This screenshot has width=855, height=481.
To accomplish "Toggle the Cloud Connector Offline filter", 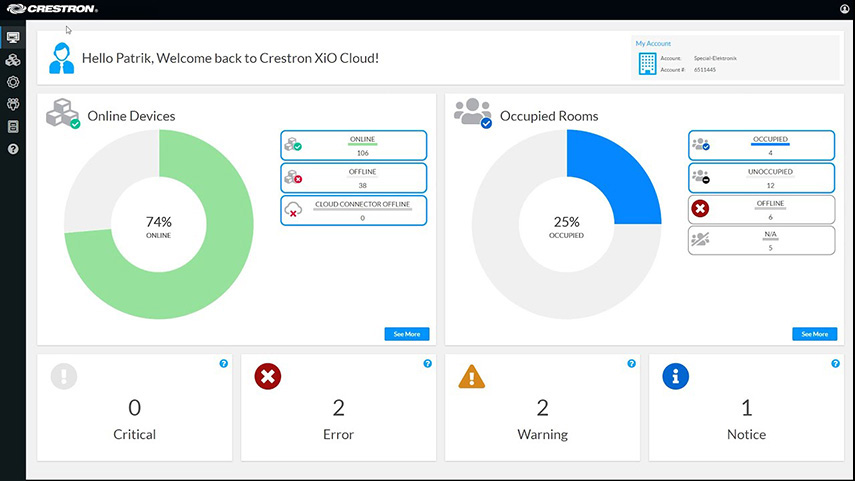I will (353, 211).
